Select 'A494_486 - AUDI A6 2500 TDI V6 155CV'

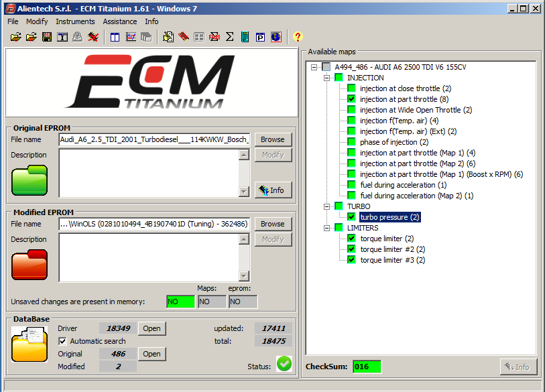click(400, 67)
